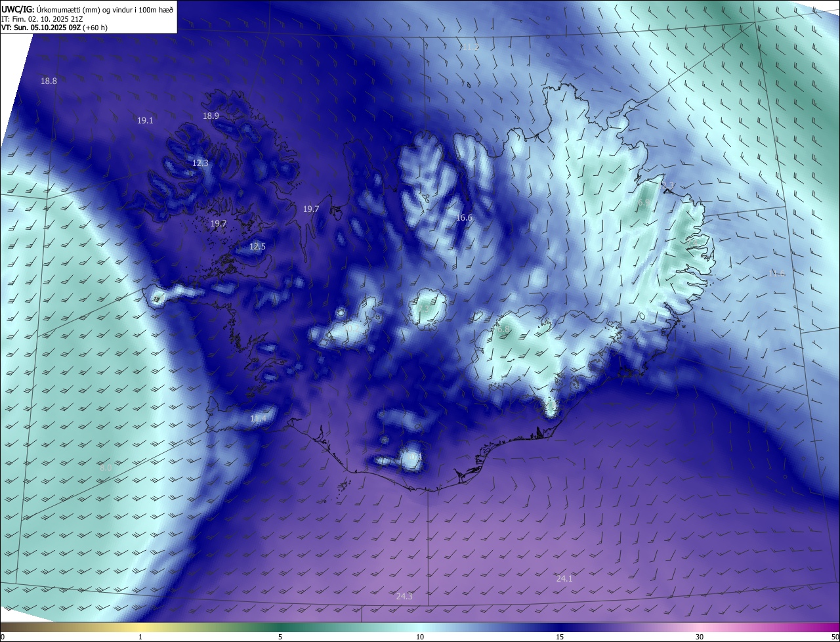Click the 10 tick on the color scale
The height and width of the screenshot is (642, 840).
tap(420, 637)
